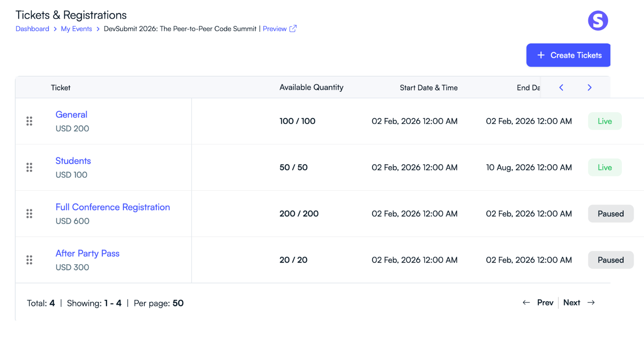Go to the Dashboard breadcrumb

point(32,29)
